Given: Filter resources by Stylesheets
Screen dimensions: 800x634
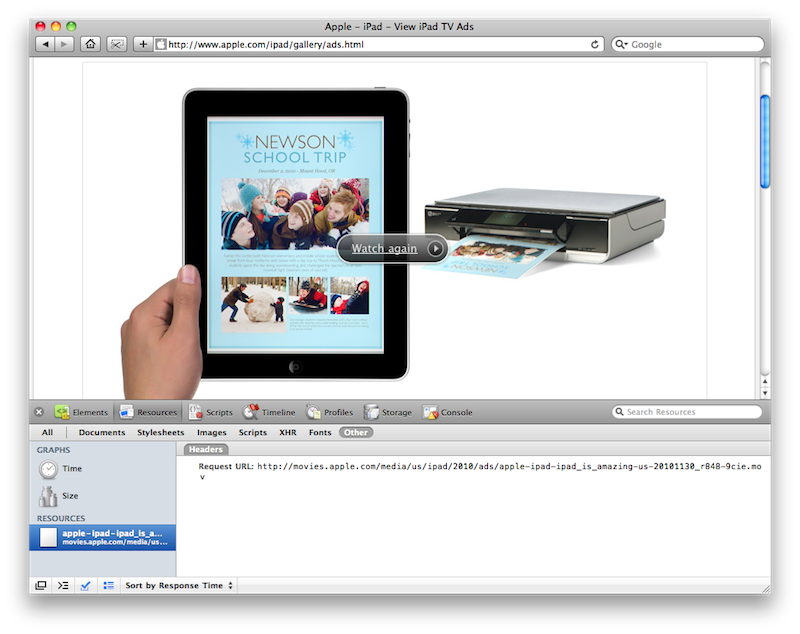Looking at the screenshot, I should click(x=161, y=433).
